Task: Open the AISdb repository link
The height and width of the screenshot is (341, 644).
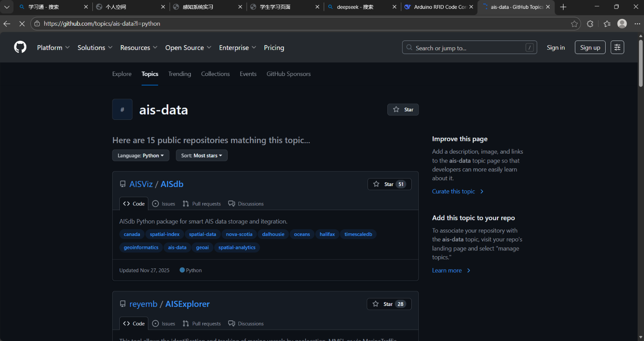Action: pos(172,184)
